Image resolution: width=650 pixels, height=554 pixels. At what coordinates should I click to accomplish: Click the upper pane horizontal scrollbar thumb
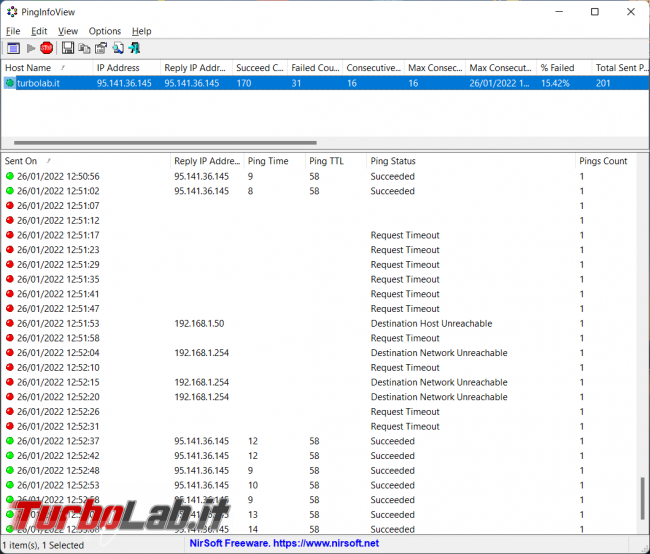point(165,143)
